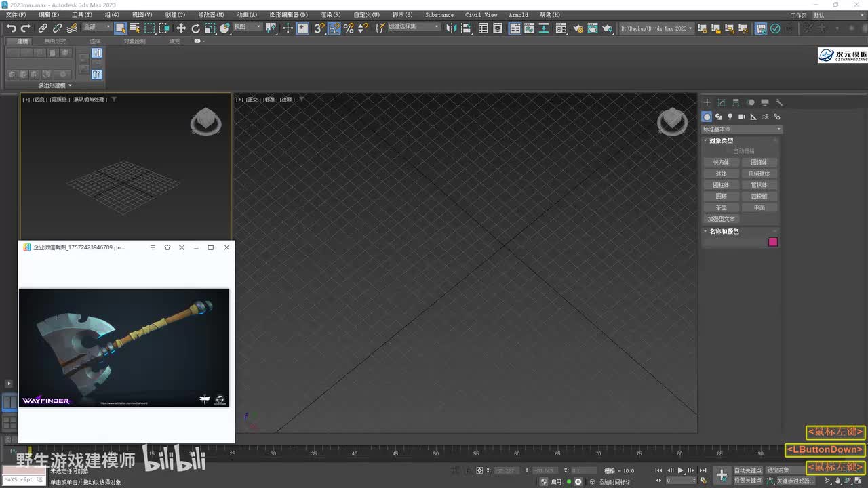Click the 茶壶 teapot button
The width and height of the screenshot is (868, 488).
pyautogui.click(x=721, y=208)
